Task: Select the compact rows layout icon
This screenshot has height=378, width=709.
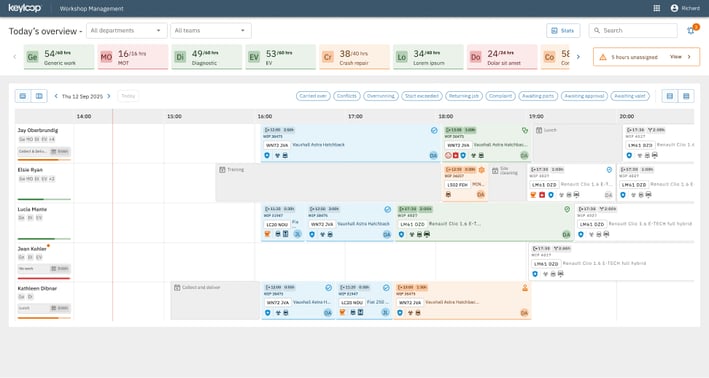Action: 670,96
